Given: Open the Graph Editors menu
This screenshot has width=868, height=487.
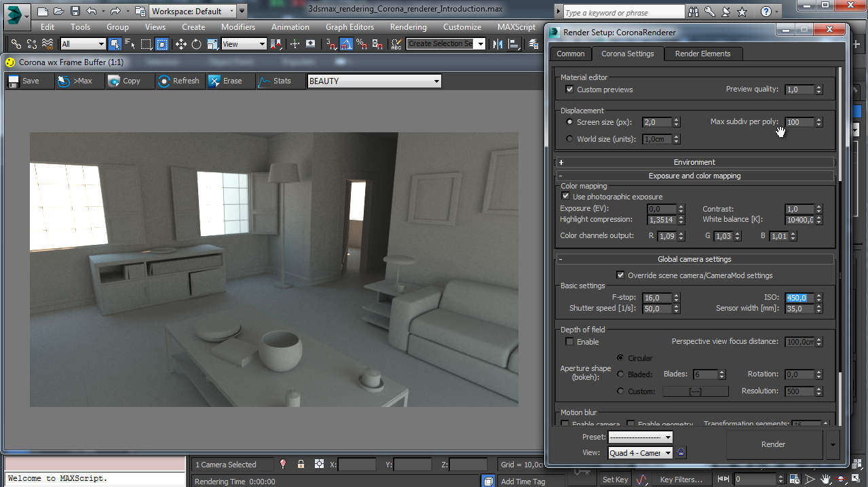Looking at the screenshot, I should [350, 27].
